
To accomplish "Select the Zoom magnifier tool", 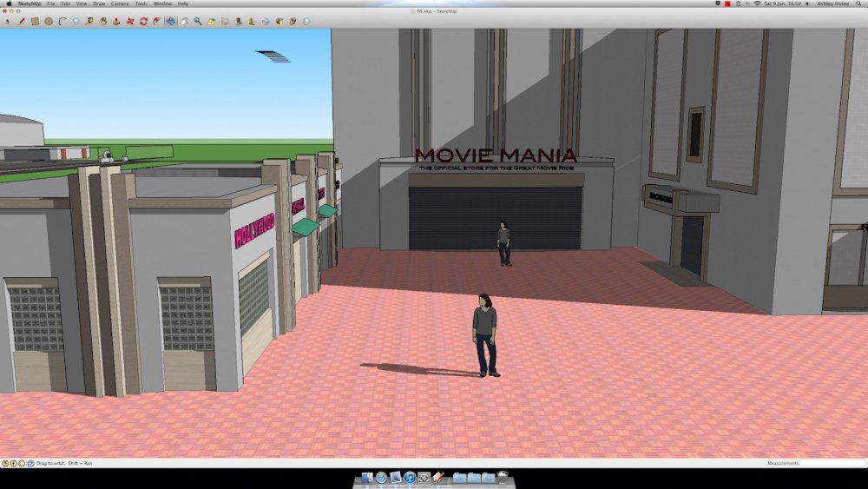I will click(x=198, y=22).
